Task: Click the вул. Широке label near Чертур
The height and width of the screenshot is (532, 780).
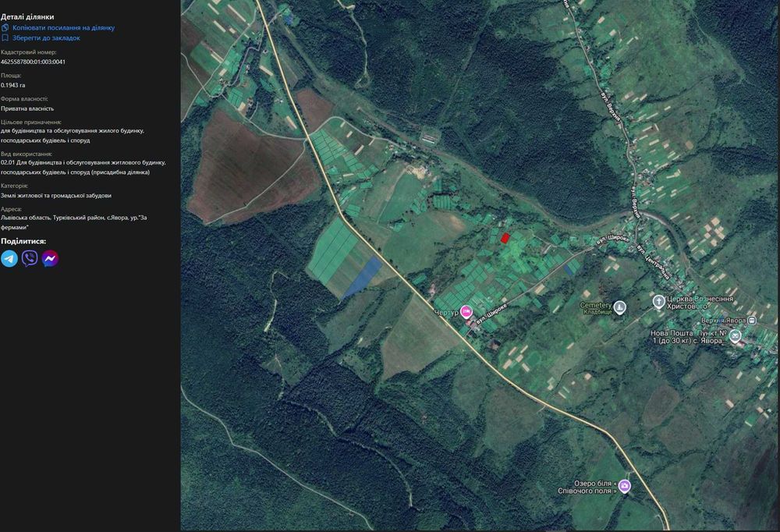Action: click(x=491, y=314)
